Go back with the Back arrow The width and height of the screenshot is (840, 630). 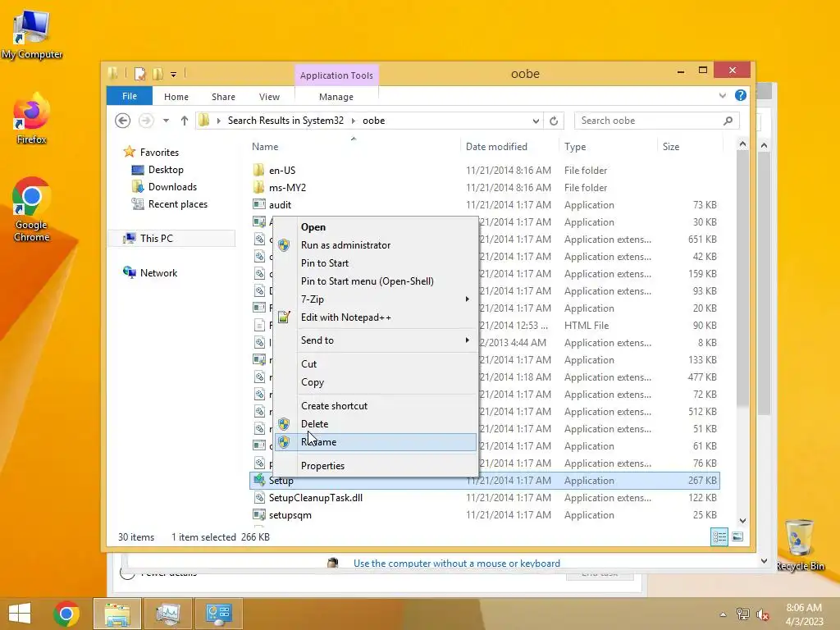(123, 121)
